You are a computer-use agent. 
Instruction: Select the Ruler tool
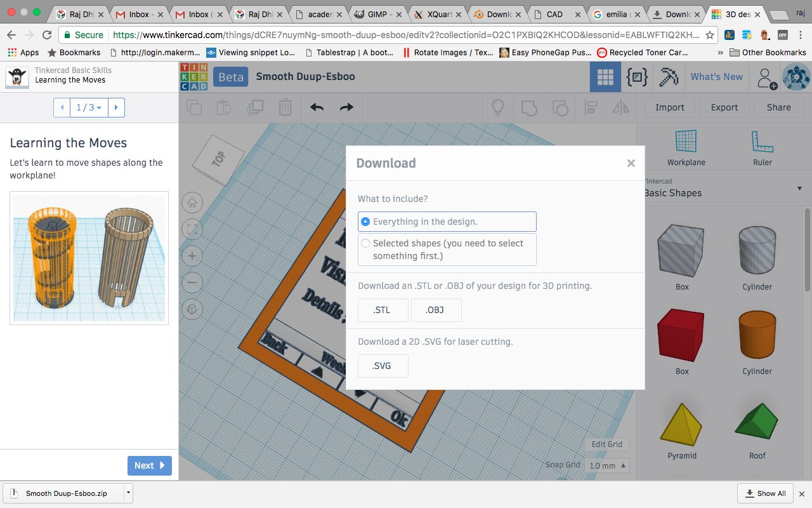point(763,148)
